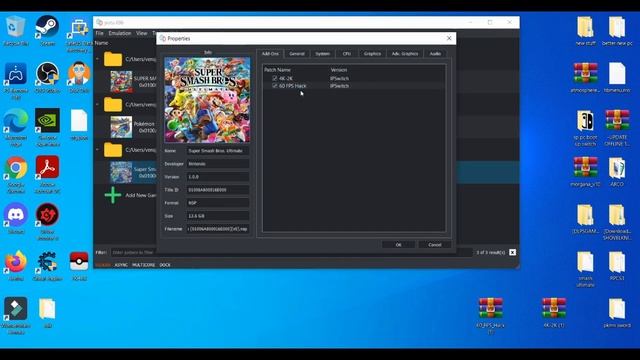Click the Version field showing 1.0.0

click(x=218, y=177)
